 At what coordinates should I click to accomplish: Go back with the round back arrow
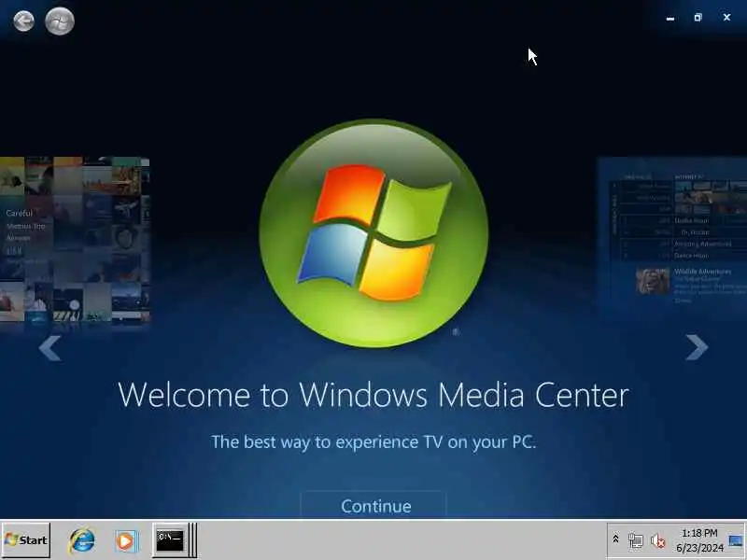[23, 21]
